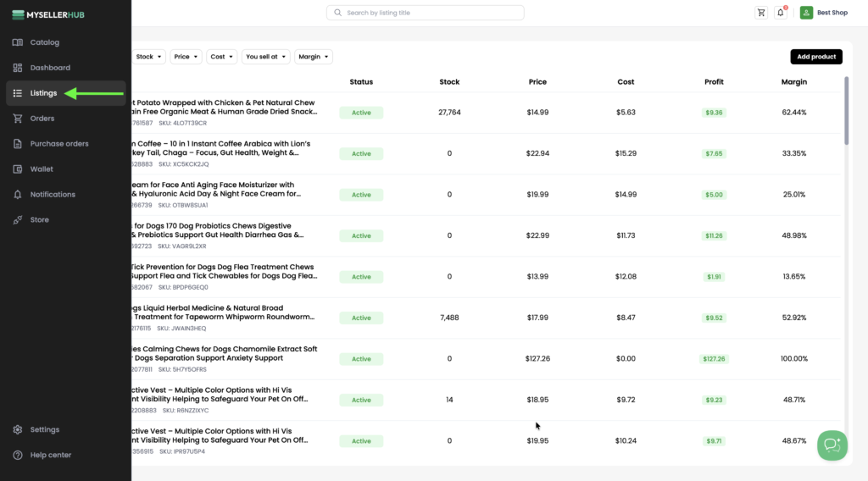Sort by Stock column header

(x=449, y=82)
